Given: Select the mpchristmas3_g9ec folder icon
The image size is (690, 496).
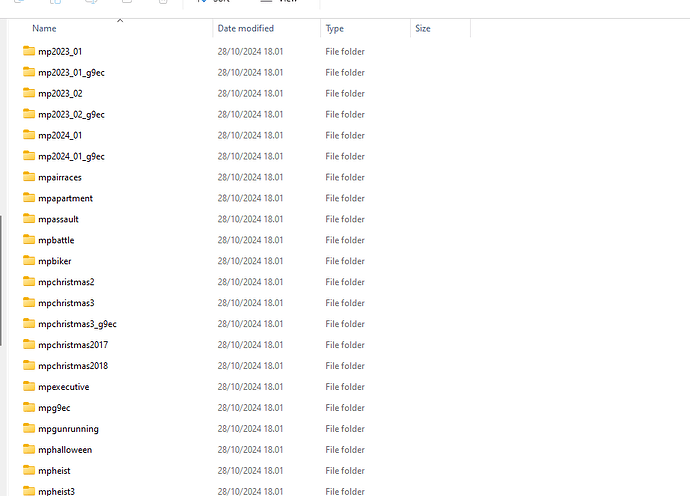Looking at the screenshot, I should pos(29,323).
